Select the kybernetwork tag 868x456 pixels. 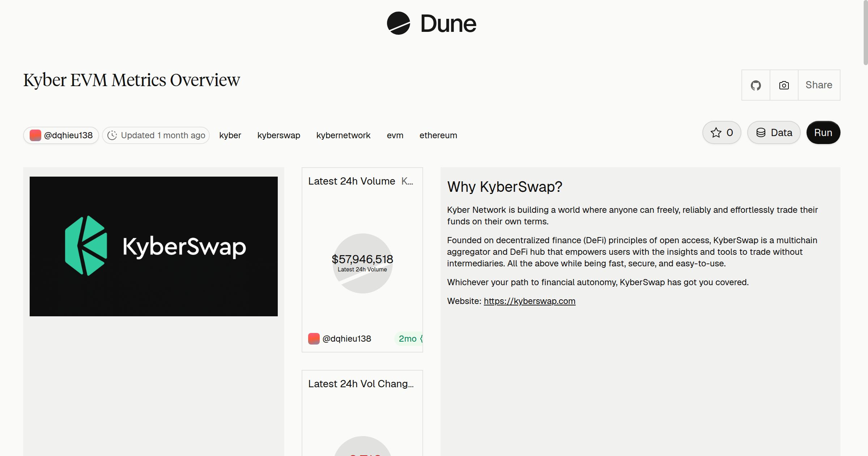pyautogui.click(x=343, y=135)
